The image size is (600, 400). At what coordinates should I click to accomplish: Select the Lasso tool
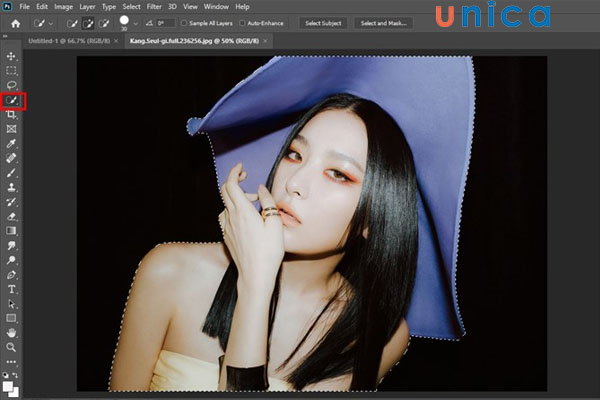pyautogui.click(x=11, y=85)
